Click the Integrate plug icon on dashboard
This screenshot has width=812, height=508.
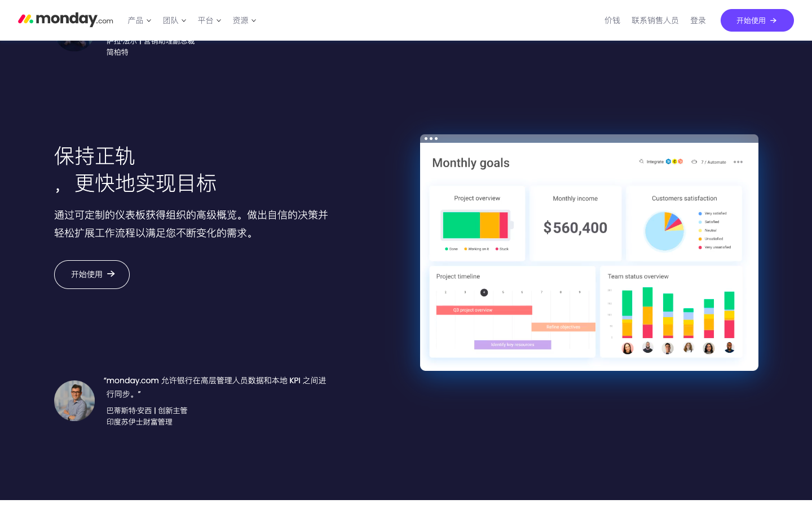coord(641,161)
